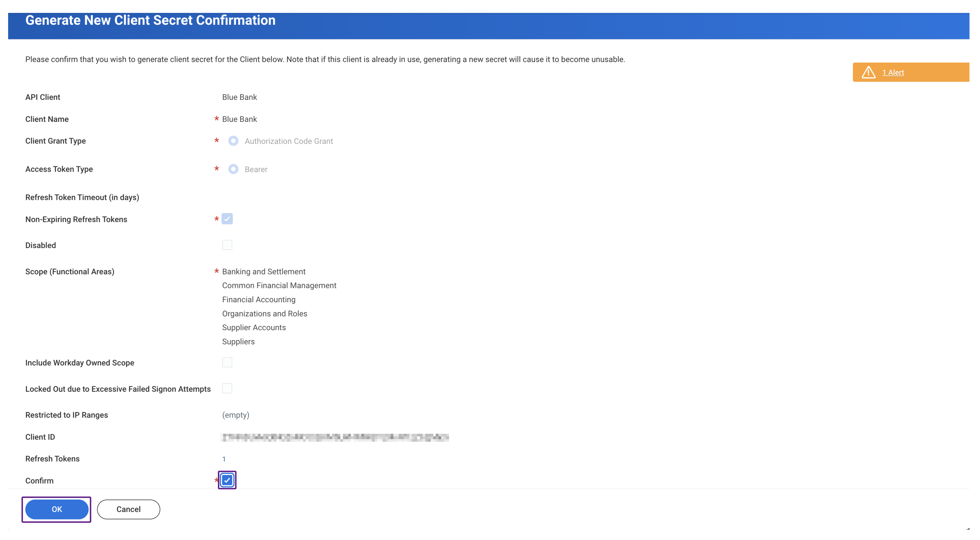This screenshot has width=980, height=540.
Task: Open the Refresh Tokens count link
Action: point(224,459)
